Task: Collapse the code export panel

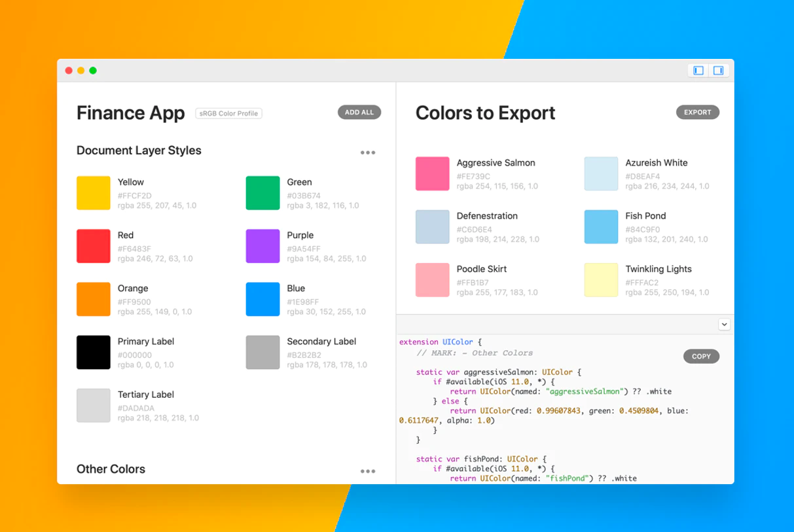Action: click(724, 324)
